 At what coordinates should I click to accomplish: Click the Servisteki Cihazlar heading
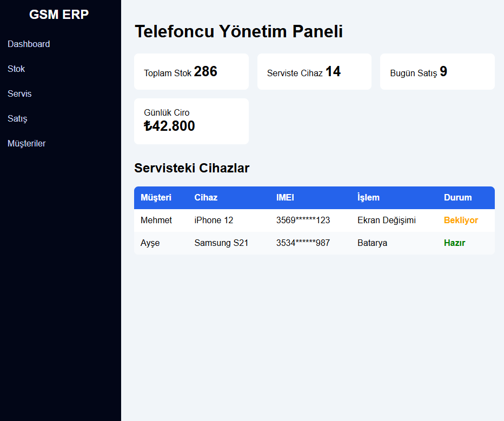(191, 168)
